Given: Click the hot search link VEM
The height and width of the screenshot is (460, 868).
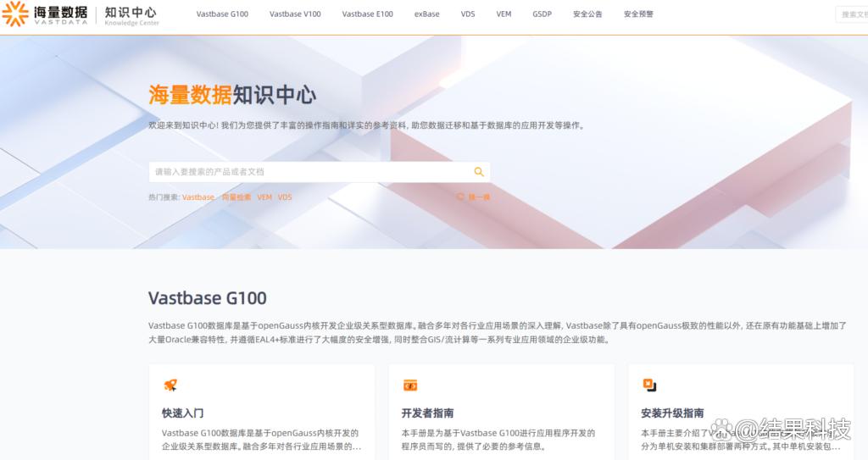Looking at the screenshot, I should (264, 197).
